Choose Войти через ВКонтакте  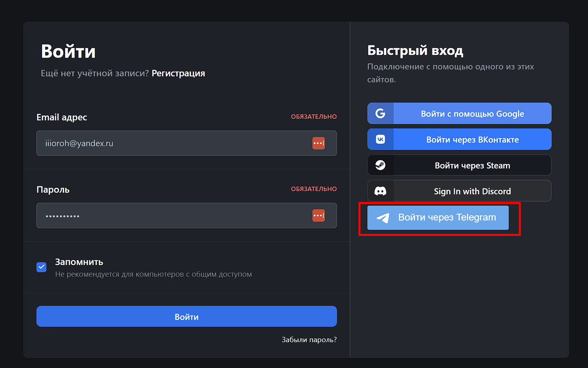pos(459,139)
